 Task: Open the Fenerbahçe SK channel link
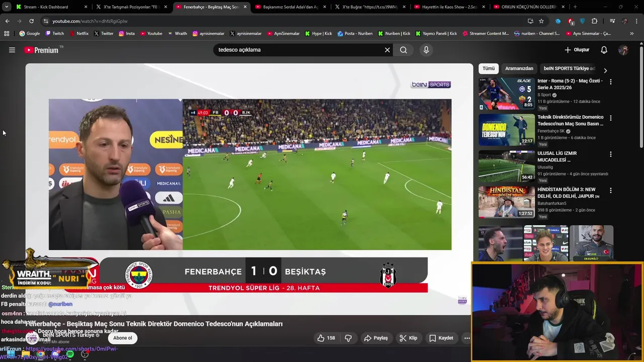[551, 131]
